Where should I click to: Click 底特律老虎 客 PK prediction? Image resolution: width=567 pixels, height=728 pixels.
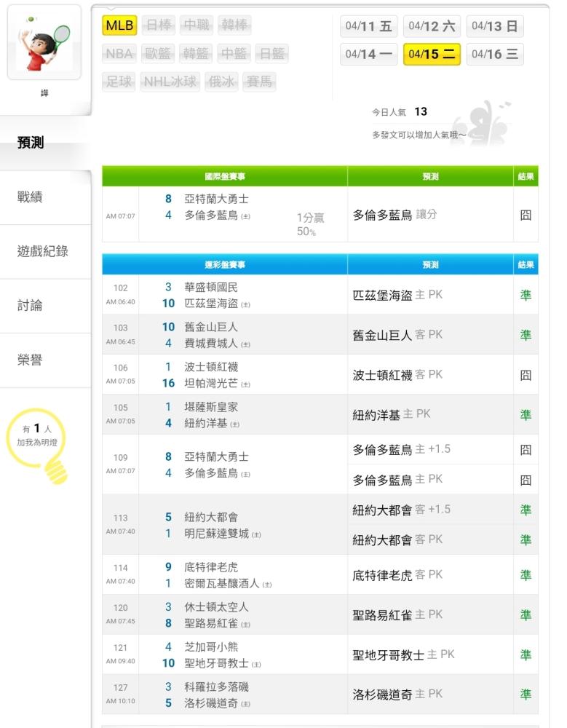click(397, 575)
